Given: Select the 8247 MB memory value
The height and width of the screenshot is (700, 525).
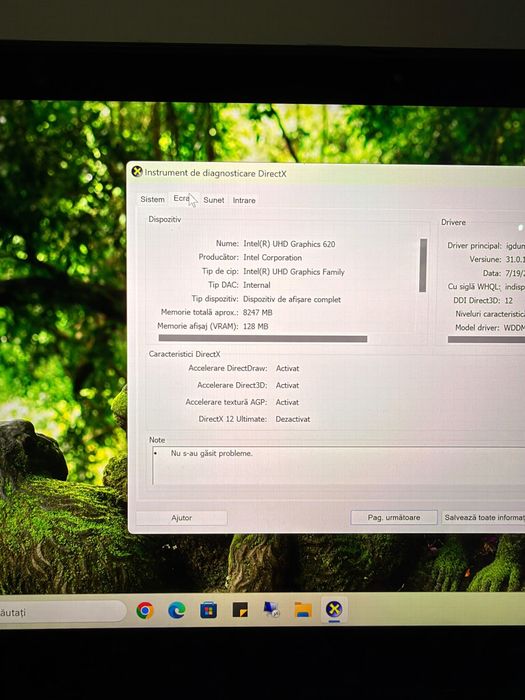Looking at the screenshot, I should click(257, 312).
